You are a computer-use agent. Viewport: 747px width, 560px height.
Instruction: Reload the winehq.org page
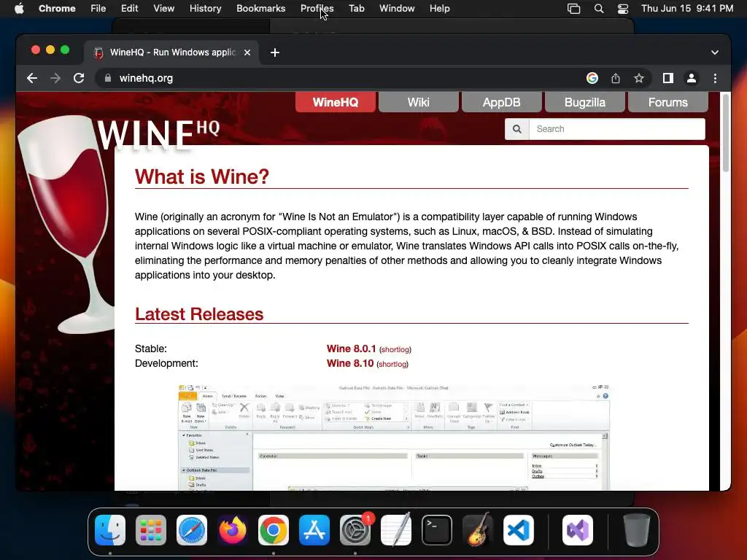pyautogui.click(x=79, y=78)
